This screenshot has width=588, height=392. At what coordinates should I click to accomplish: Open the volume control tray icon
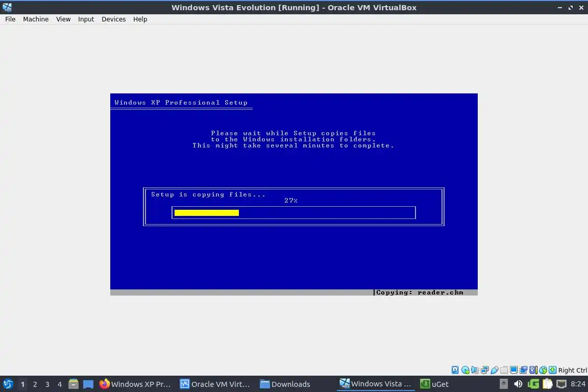518,384
